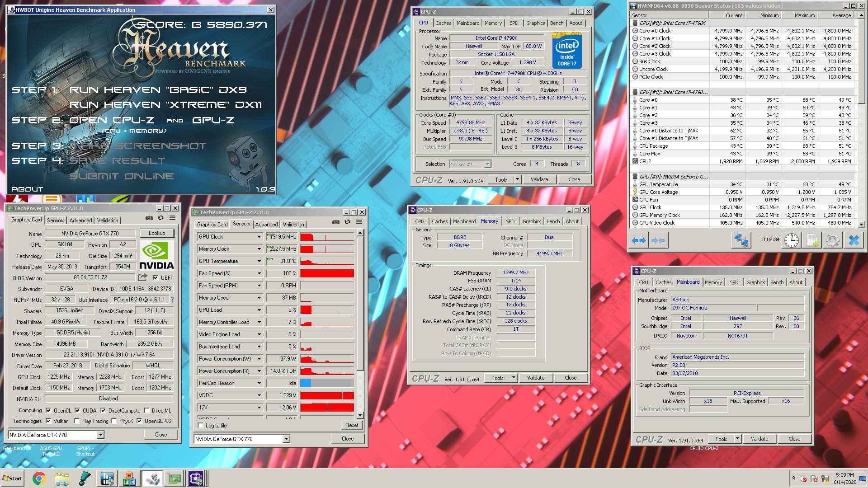
Task: Enable the Log to file checkbox
Action: point(201,425)
